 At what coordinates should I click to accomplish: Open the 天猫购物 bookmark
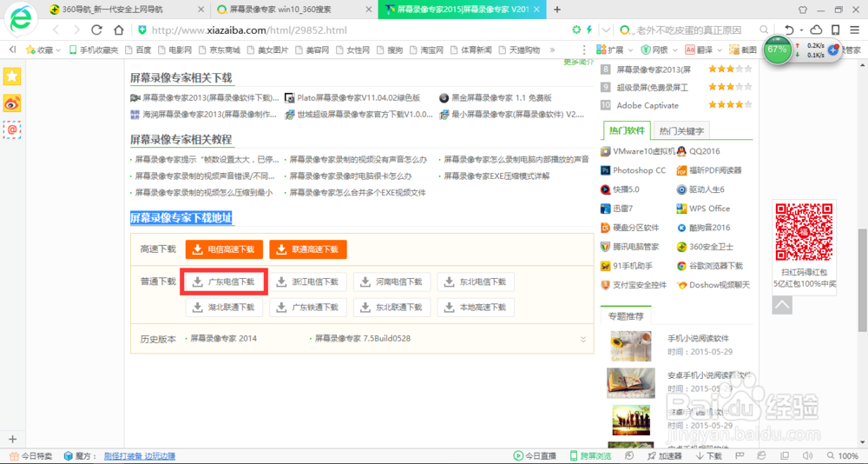click(x=519, y=50)
